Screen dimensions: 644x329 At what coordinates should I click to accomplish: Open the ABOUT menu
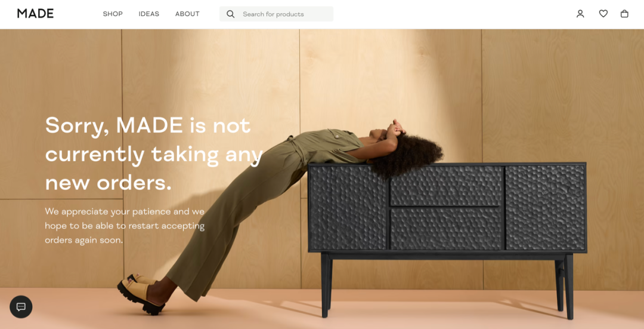coord(187,14)
